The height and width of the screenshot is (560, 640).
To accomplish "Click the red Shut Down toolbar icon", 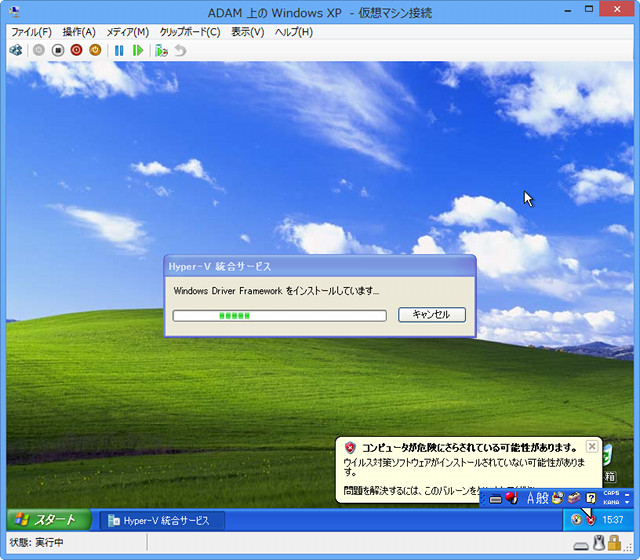I will tap(76, 50).
